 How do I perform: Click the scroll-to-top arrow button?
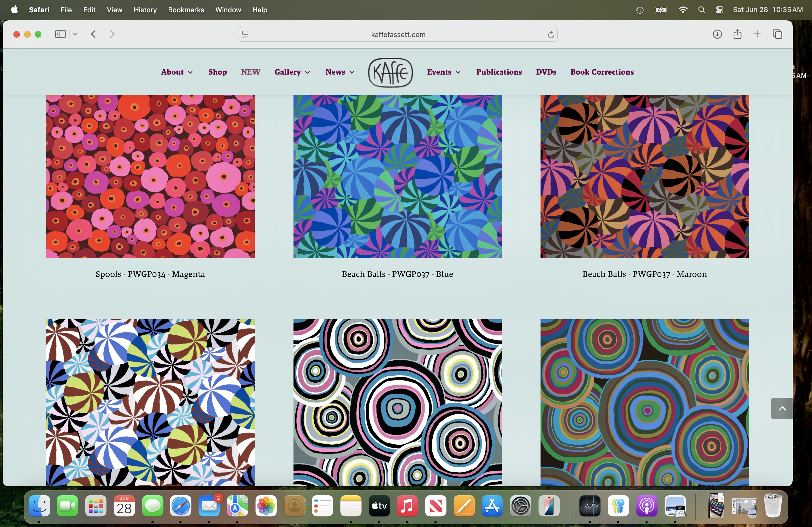tap(782, 408)
